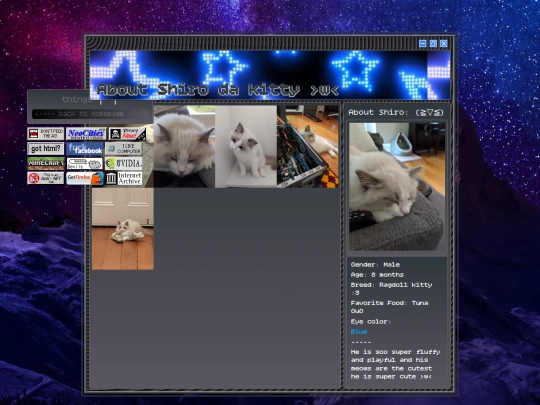Image resolution: width=540 pixels, height=405 pixels.
Task: Open the NVIDIA badge
Action: pos(124,164)
